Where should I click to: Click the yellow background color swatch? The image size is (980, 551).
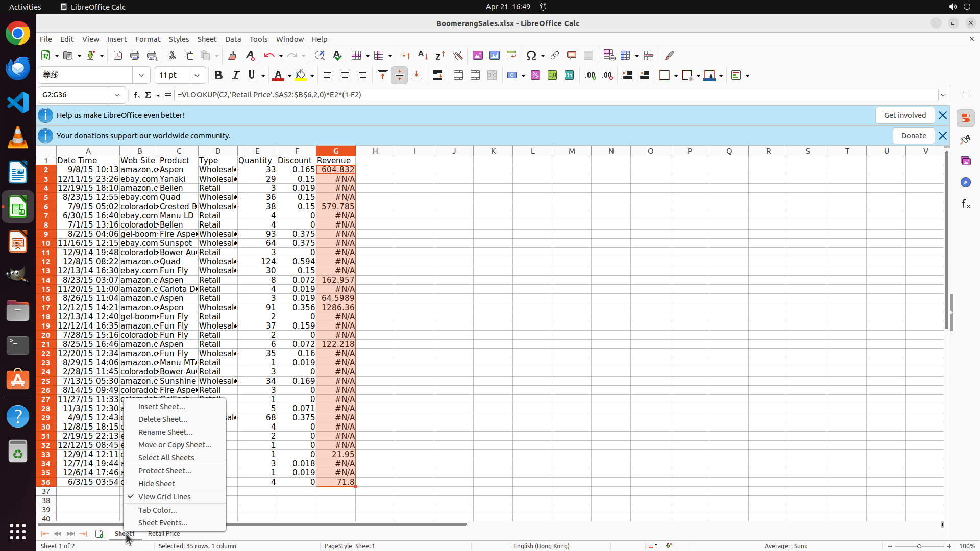[301, 76]
